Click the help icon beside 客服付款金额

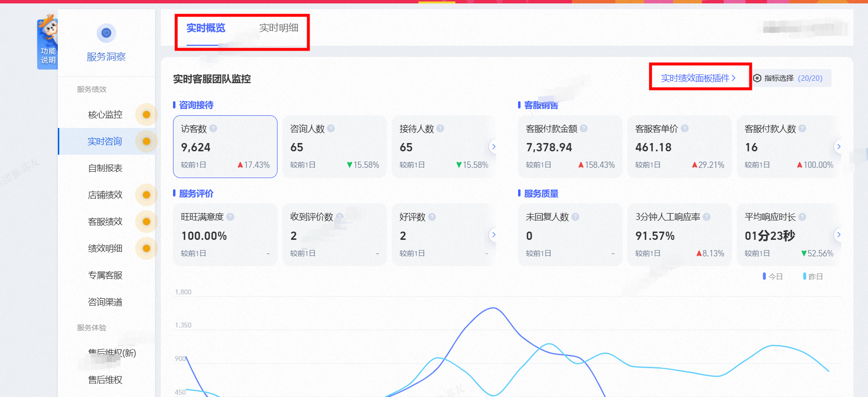(584, 128)
